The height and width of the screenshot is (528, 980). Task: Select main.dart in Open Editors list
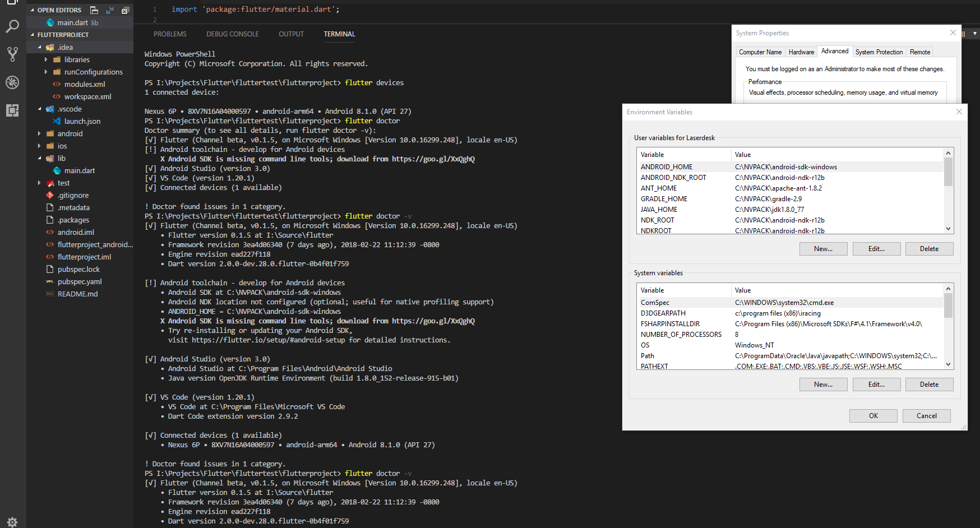(80, 22)
